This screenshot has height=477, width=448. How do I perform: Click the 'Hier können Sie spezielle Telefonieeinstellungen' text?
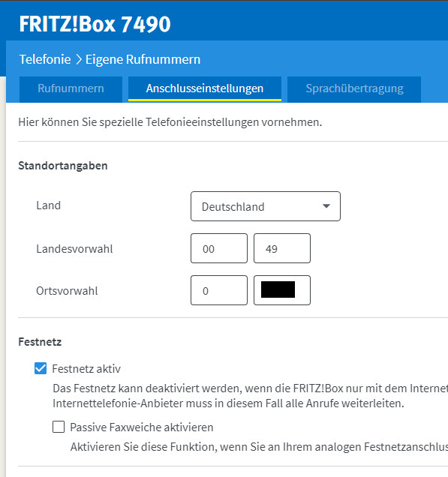pos(170,122)
